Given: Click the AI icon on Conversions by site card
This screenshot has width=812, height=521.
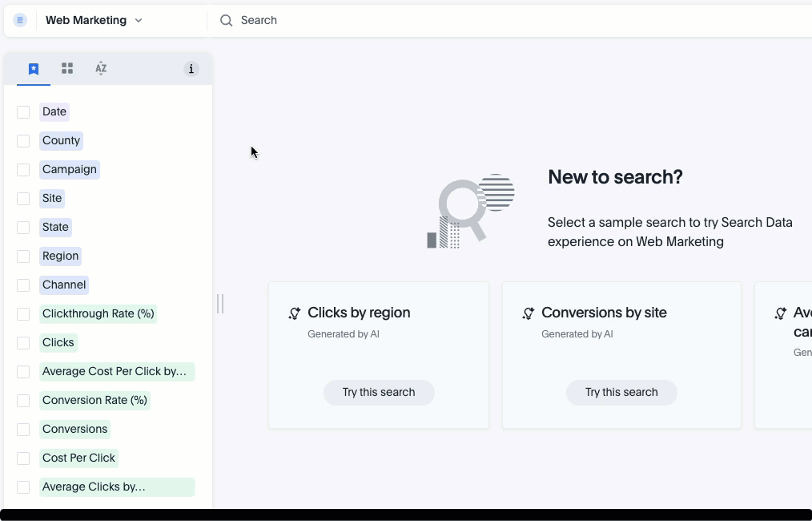Looking at the screenshot, I should click(x=529, y=313).
